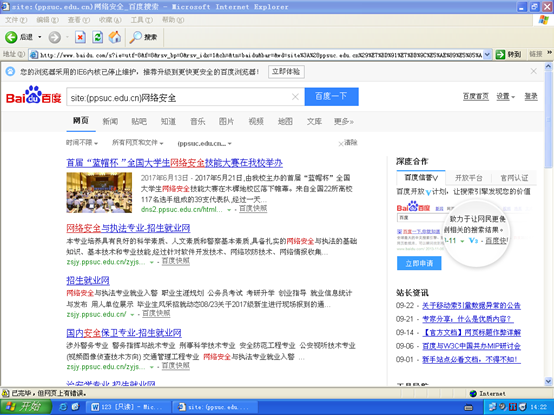Open the 收藏(A) menu

[x=110, y=20]
